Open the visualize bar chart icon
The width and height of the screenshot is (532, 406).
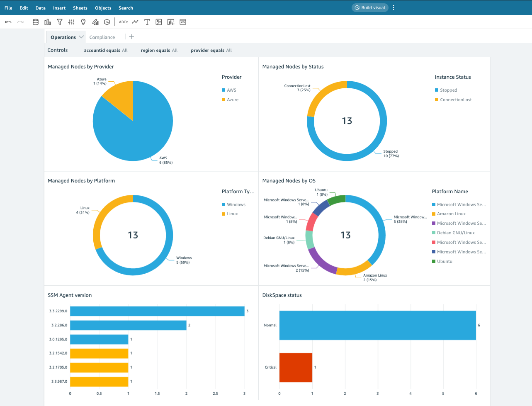[48, 22]
